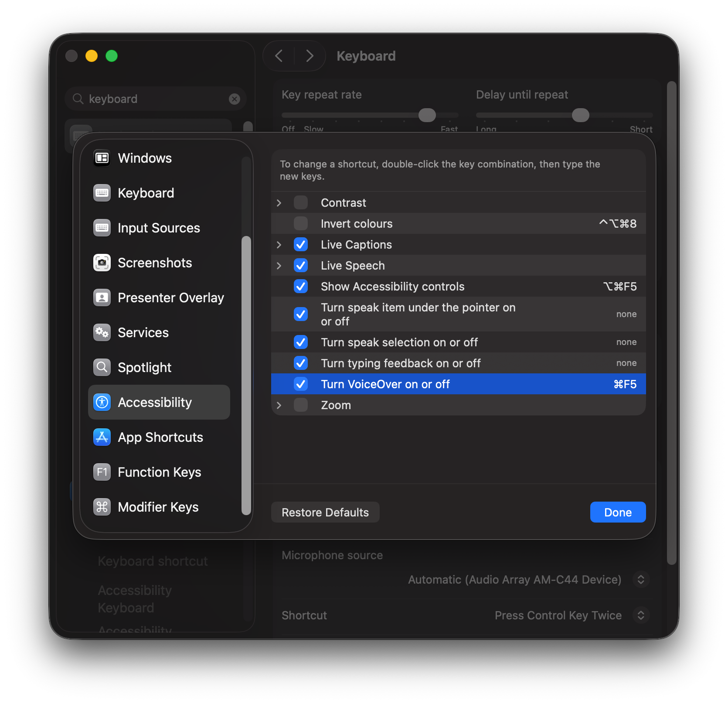The image size is (728, 704).
Task: Expand the Contrast disclosure triangle
Action: (x=279, y=202)
